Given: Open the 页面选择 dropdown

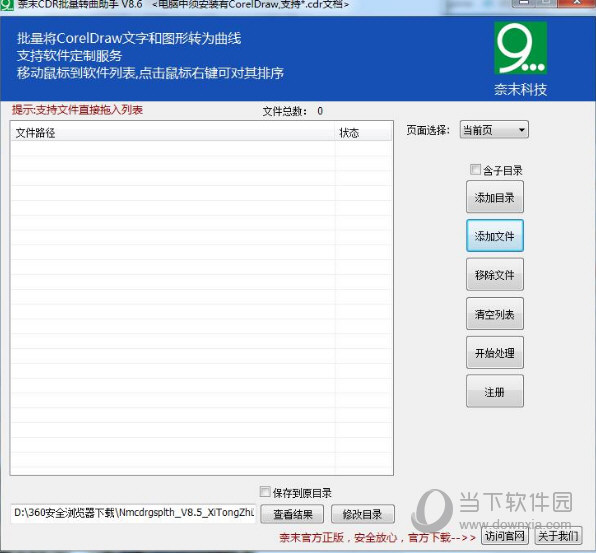Looking at the screenshot, I should pos(494,130).
